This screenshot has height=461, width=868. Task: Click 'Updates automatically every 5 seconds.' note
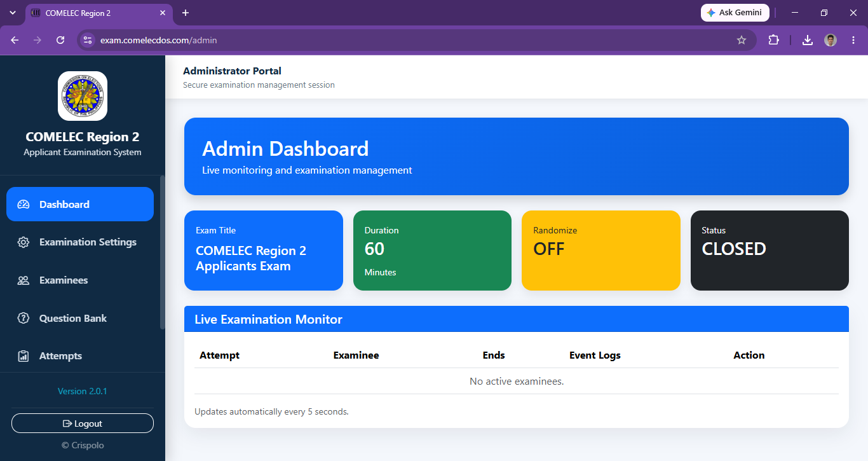(271, 411)
